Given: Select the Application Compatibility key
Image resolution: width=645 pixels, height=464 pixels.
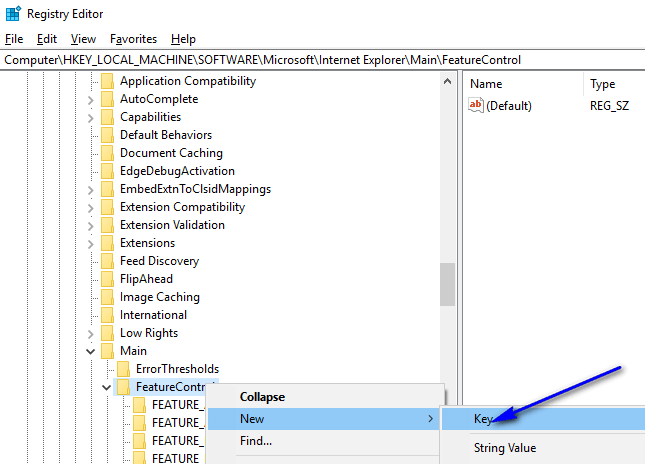Looking at the screenshot, I should (x=188, y=81).
